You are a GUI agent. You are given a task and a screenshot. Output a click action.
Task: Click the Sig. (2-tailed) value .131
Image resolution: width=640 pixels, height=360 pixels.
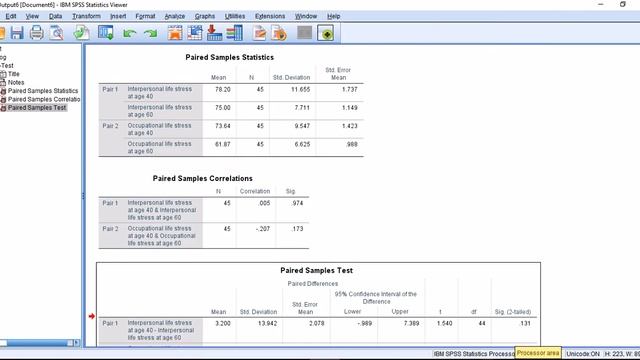pyautogui.click(x=525, y=323)
